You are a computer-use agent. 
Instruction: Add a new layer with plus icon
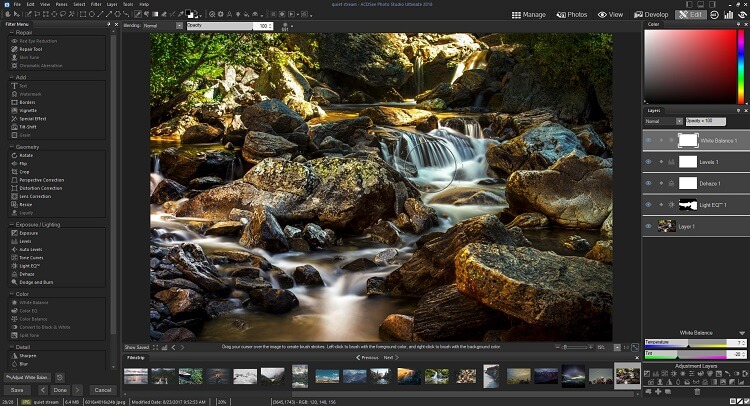point(658,392)
